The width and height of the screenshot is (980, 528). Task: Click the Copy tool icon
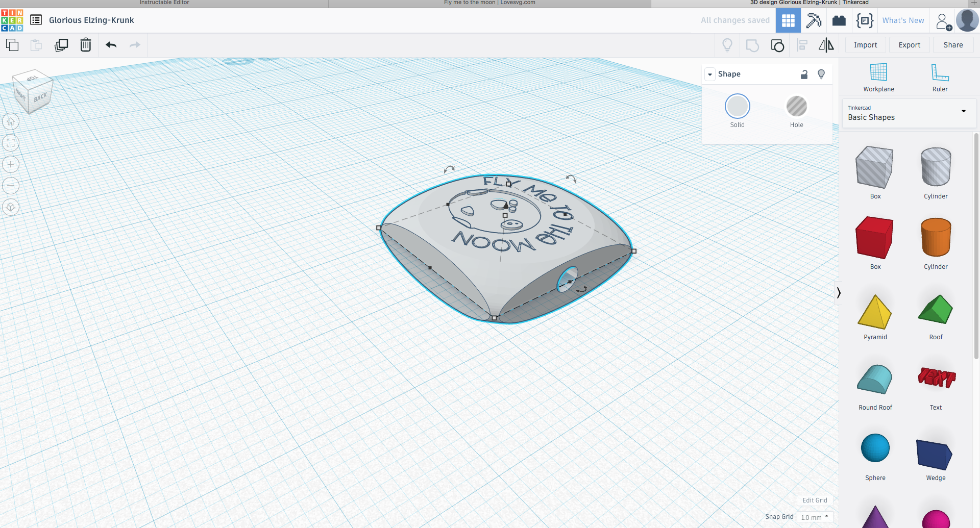click(12, 45)
